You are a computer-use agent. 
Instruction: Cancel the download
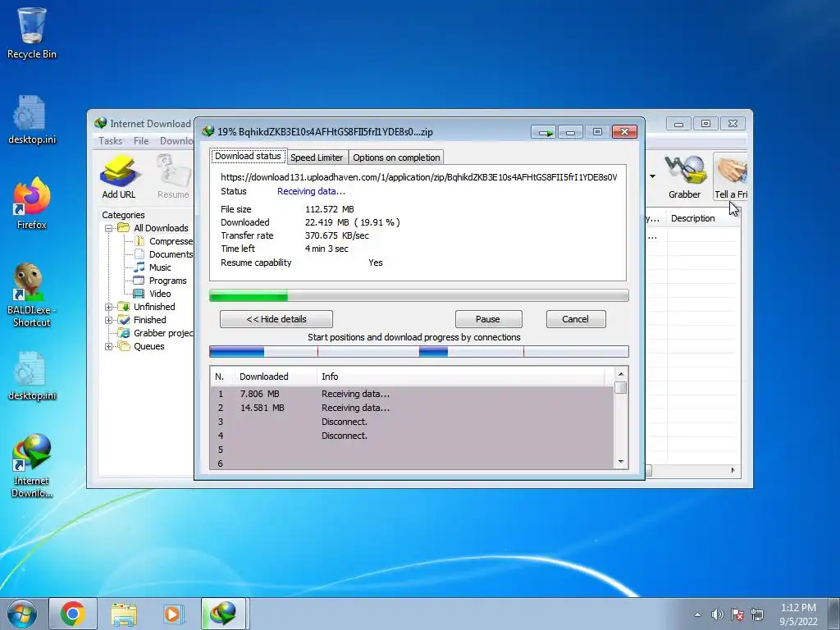(x=575, y=319)
